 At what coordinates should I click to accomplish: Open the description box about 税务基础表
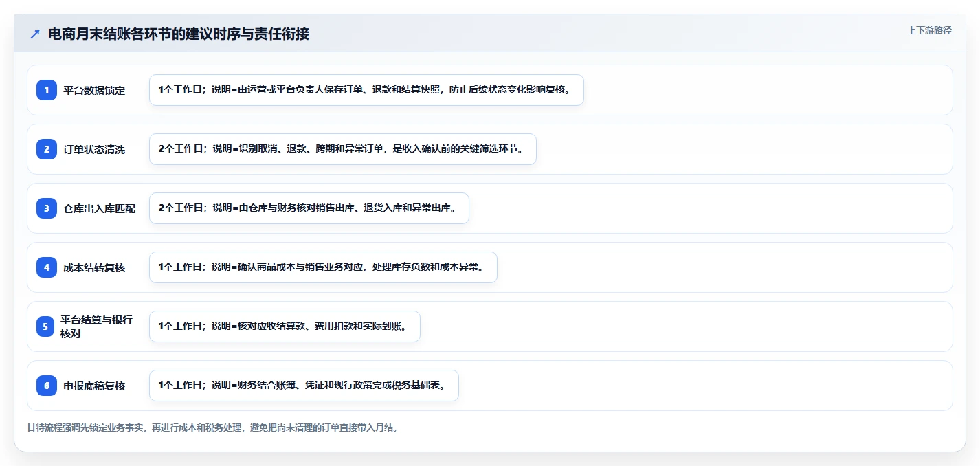pos(304,386)
